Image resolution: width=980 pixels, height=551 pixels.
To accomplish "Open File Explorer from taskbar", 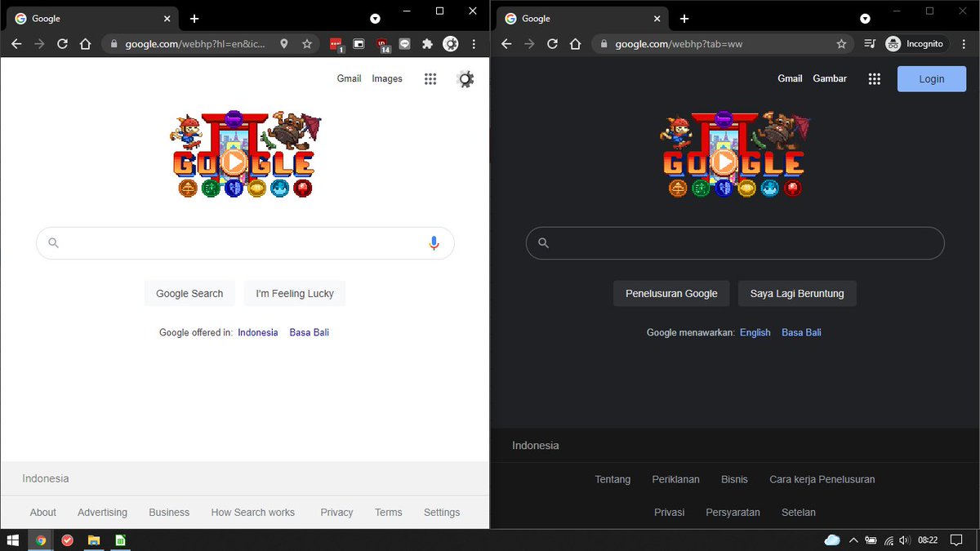I will pos(94,540).
